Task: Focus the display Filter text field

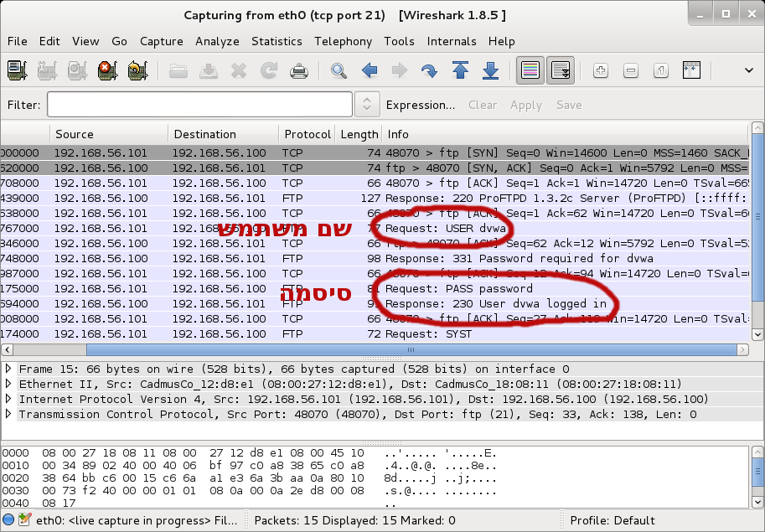Action: point(199,105)
